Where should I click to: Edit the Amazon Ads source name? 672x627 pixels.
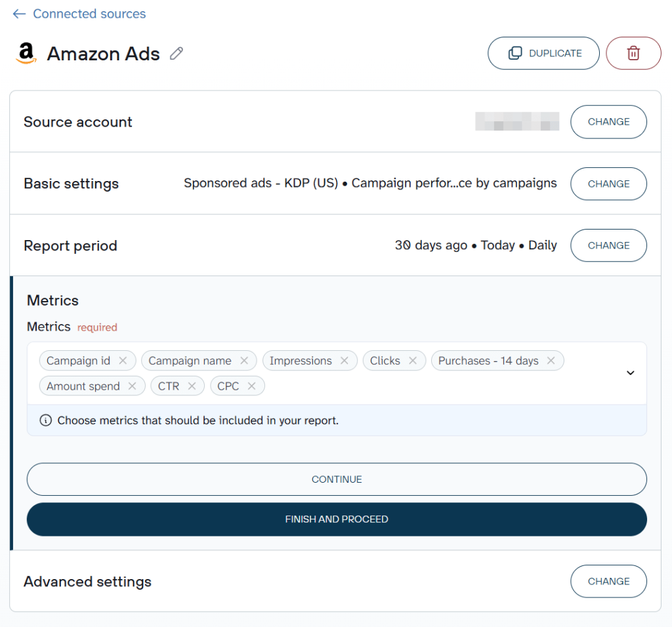click(176, 54)
